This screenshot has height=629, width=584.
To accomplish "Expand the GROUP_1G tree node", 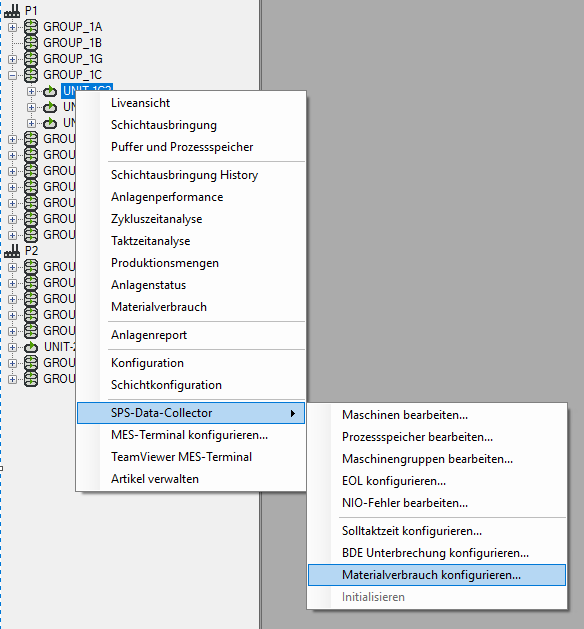I will 12,59.
